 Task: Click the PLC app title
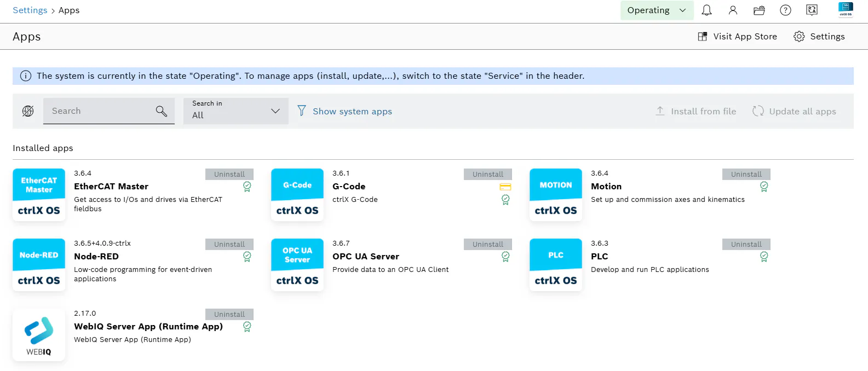point(600,257)
